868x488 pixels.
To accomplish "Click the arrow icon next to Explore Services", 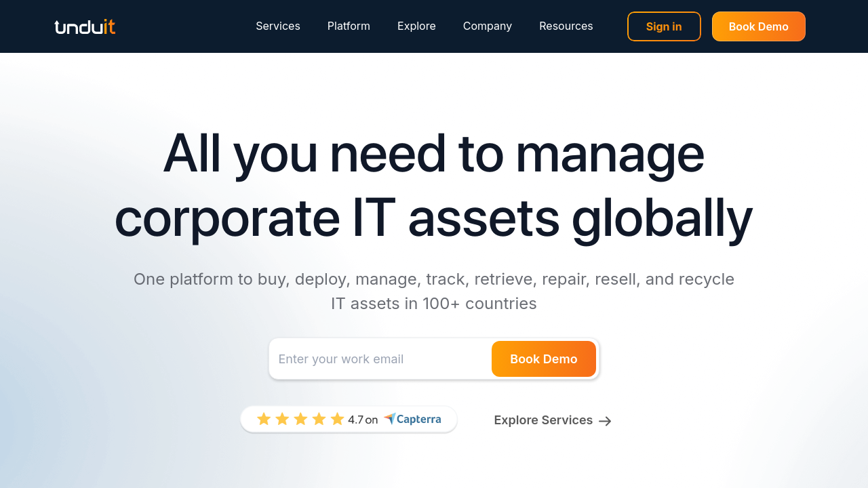I will pyautogui.click(x=606, y=421).
